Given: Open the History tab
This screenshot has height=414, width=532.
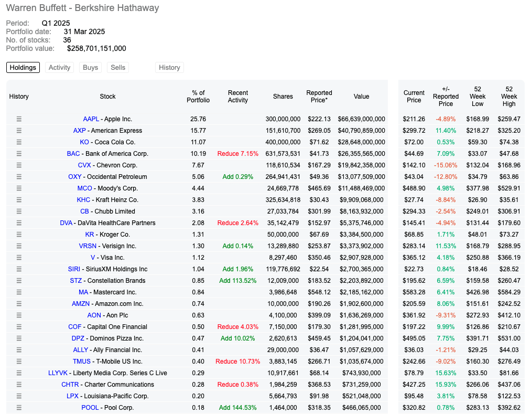Looking at the screenshot, I should click(169, 67).
